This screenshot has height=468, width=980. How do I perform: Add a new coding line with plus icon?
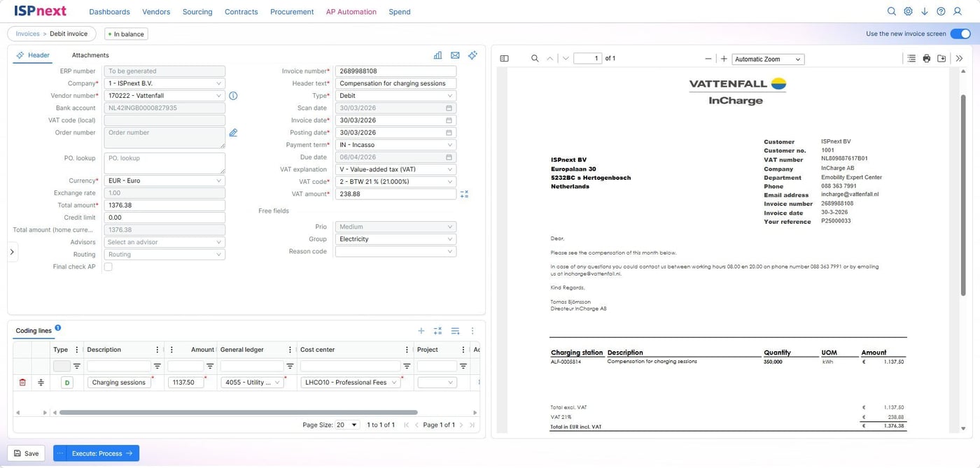pyautogui.click(x=421, y=331)
